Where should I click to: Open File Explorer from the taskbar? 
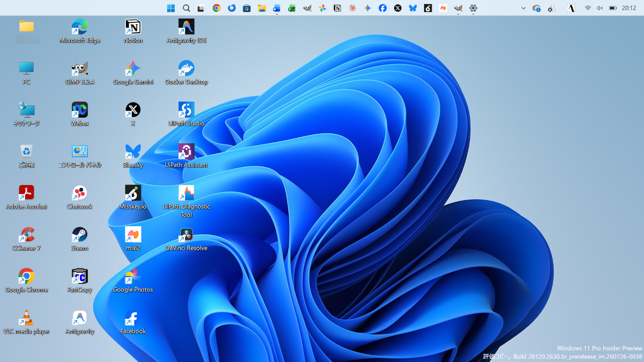point(262,8)
